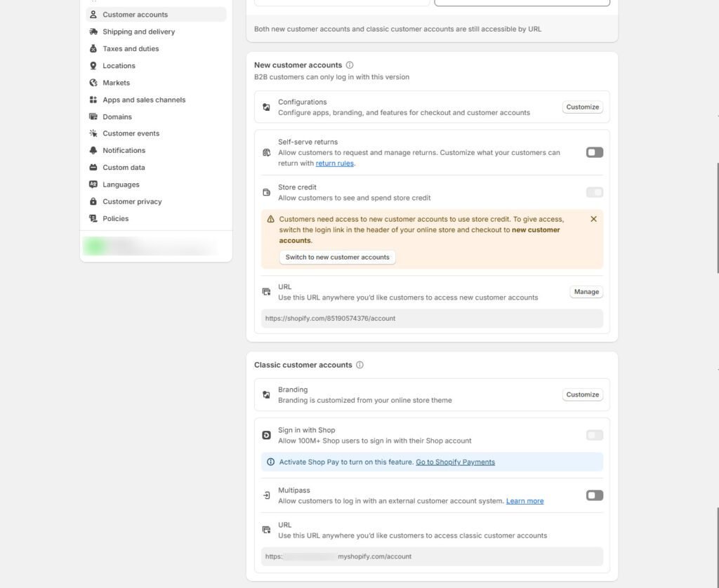The width and height of the screenshot is (719, 588).
Task: Click the Domains icon in sidebar
Action: 93,117
